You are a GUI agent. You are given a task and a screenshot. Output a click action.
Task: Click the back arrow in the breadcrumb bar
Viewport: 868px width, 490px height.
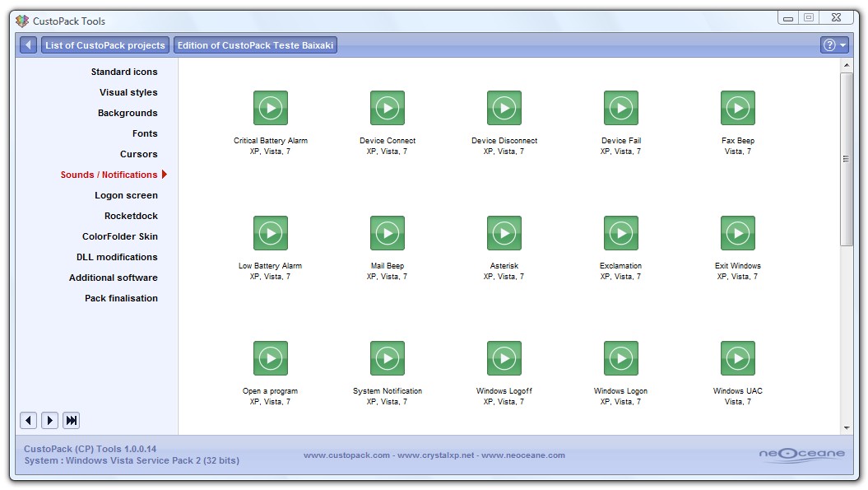point(28,45)
